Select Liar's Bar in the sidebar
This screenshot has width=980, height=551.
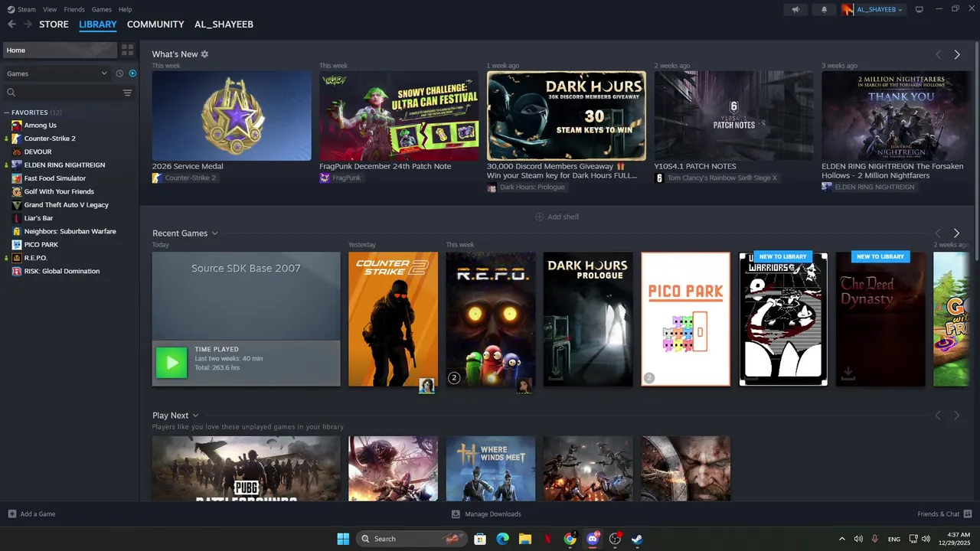pos(38,218)
